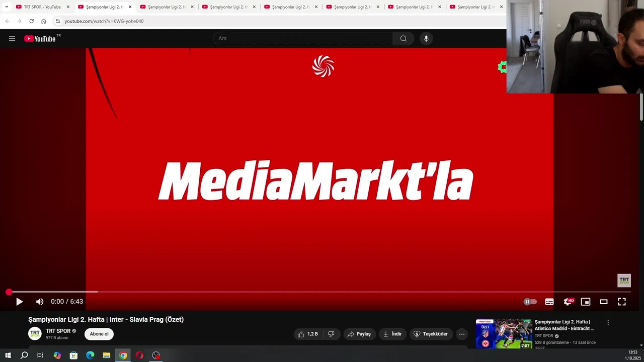Open Task View on taskbar
Screen dimensions: 644x362
point(40,355)
